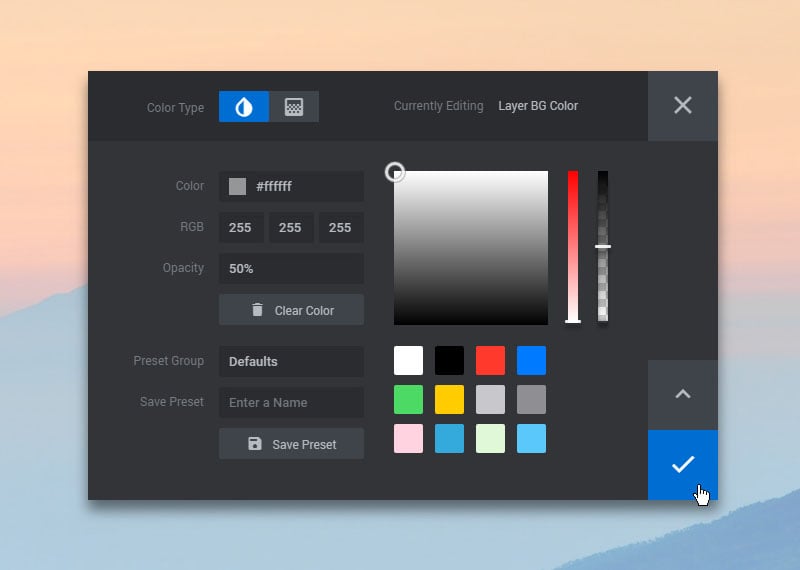Click the Opacity label
The width and height of the screenshot is (800, 570).
point(183,268)
